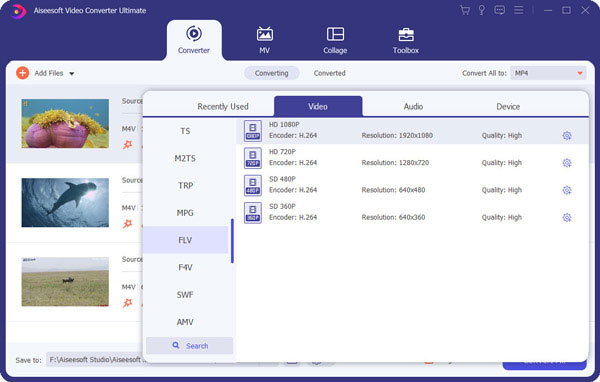This screenshot has height=382, width=600.
Task: Show the Converted list
Action: [x=329, y=73]
